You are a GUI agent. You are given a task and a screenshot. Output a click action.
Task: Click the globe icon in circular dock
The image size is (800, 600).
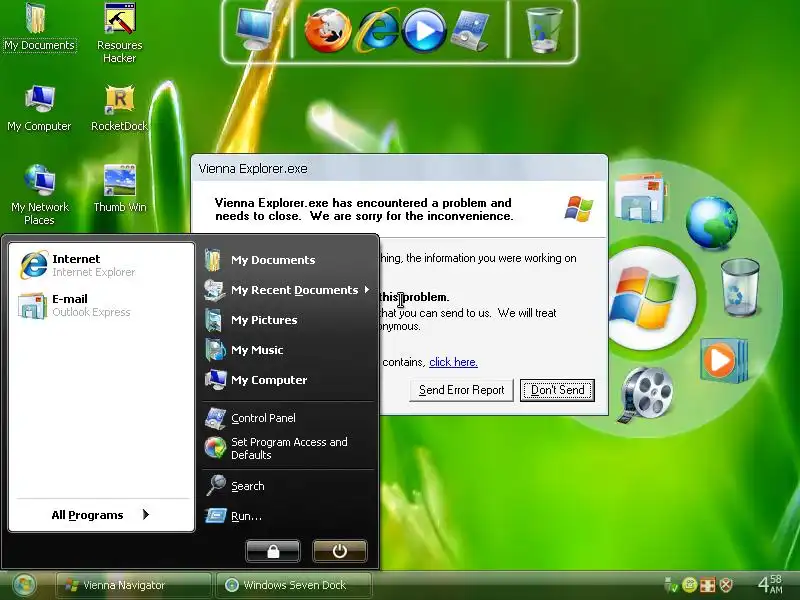pyautogui.click(x=711, y=222)
